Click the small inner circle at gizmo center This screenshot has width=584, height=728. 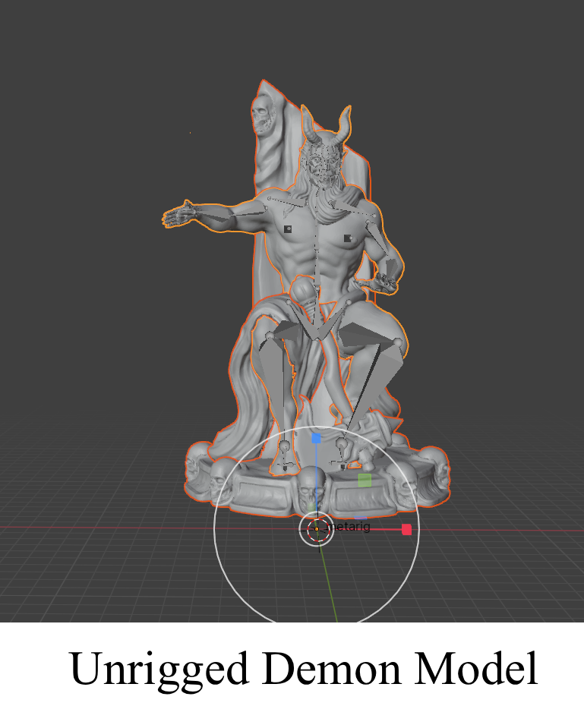pyautogui.click(x=317, y=529)
